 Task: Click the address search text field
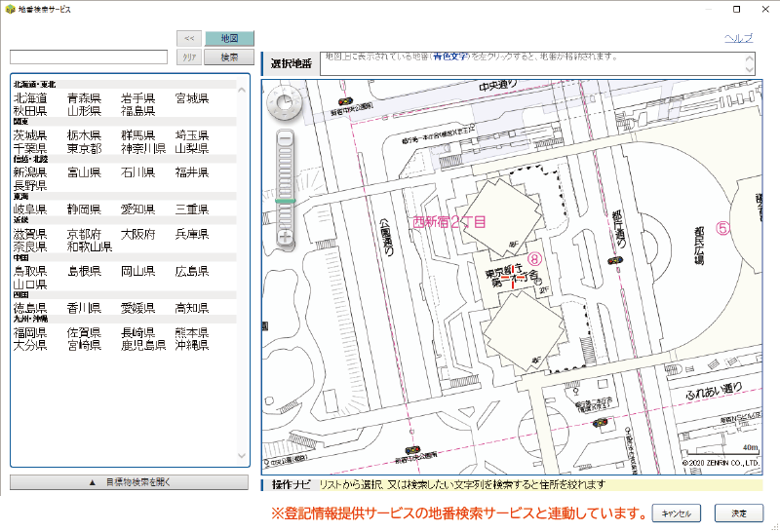(x=89, y=57)
